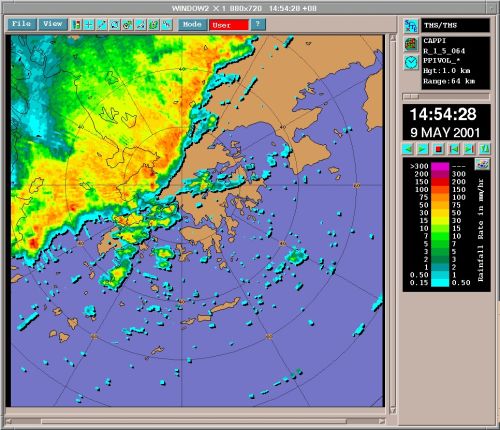Screen dimensions: 500x430
Task: Click the R_1_5_064 task name
Action: (x=444, y=51)
